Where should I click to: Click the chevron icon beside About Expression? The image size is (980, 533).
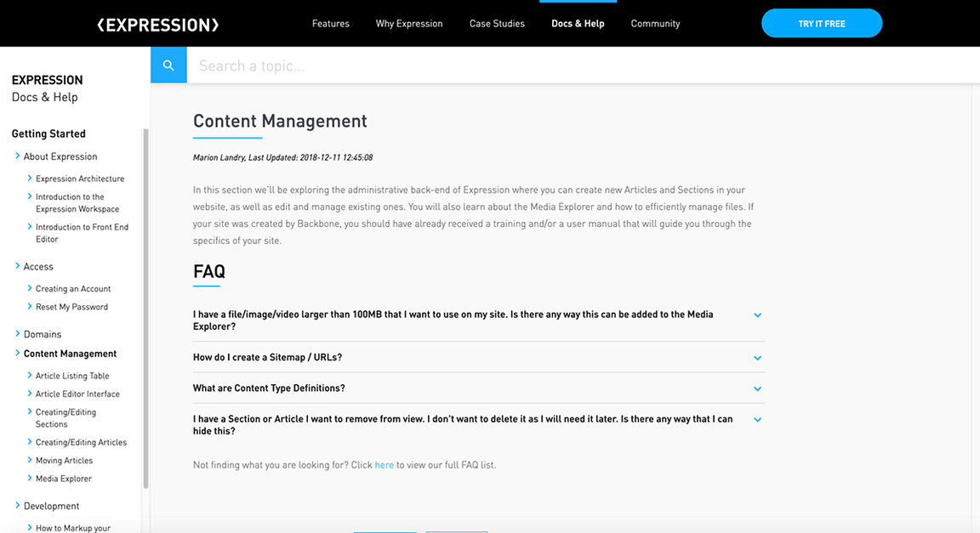(18, 156)
